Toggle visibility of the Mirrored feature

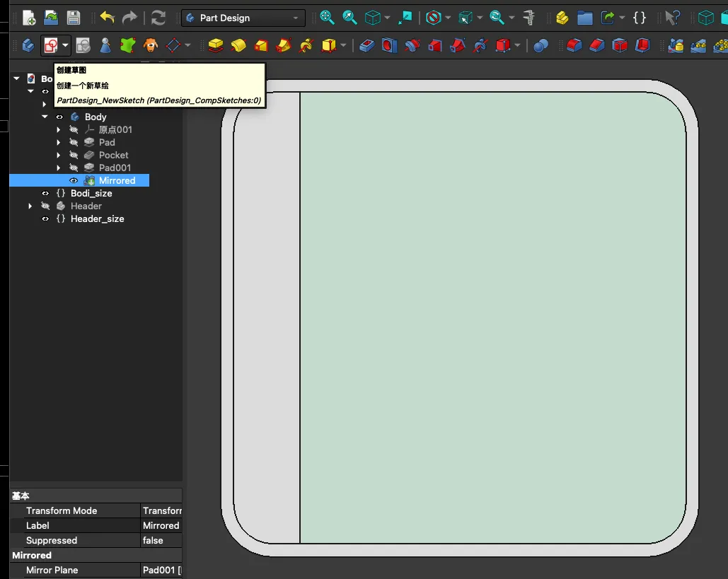(x=74, y=181)
